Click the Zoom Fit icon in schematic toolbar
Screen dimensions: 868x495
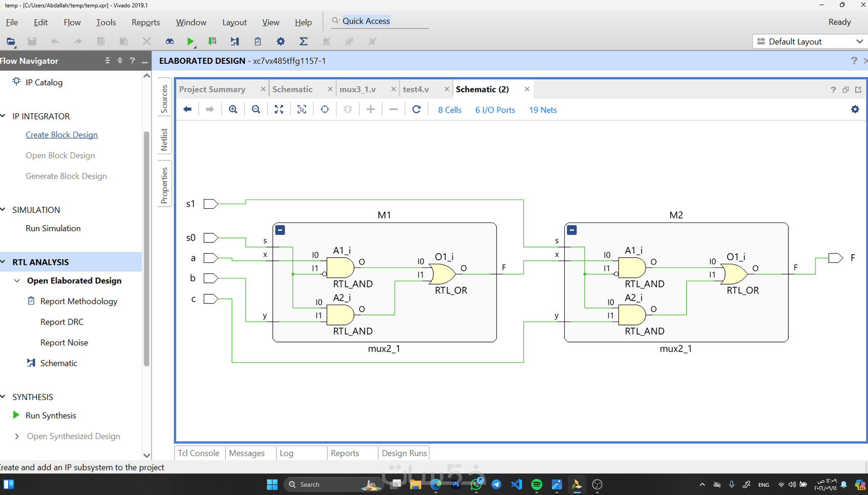click(x=279, y=109)
